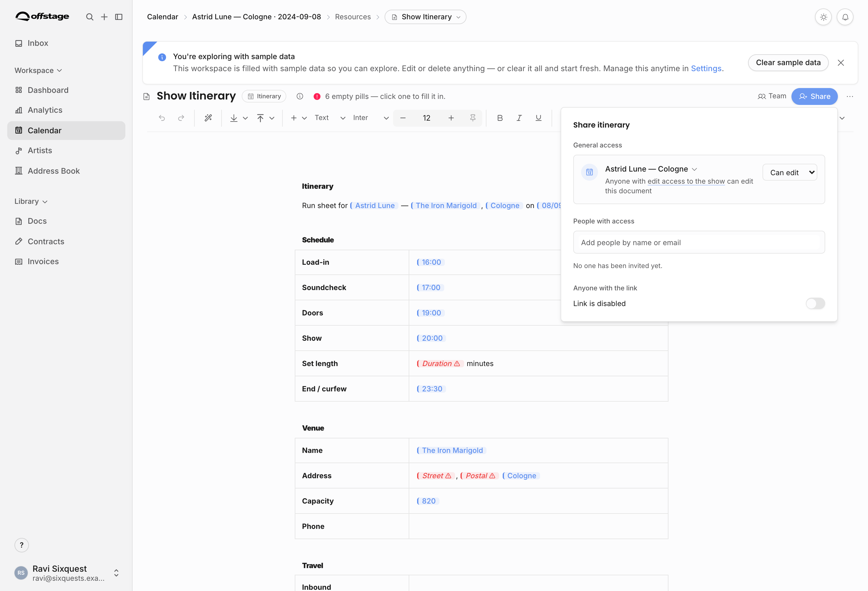
Task: Open the Inbox in sidebar
Action: coord(66,43)
